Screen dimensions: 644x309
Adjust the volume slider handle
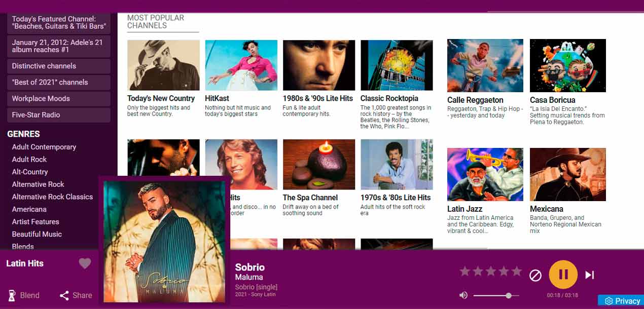pos(509,295)
